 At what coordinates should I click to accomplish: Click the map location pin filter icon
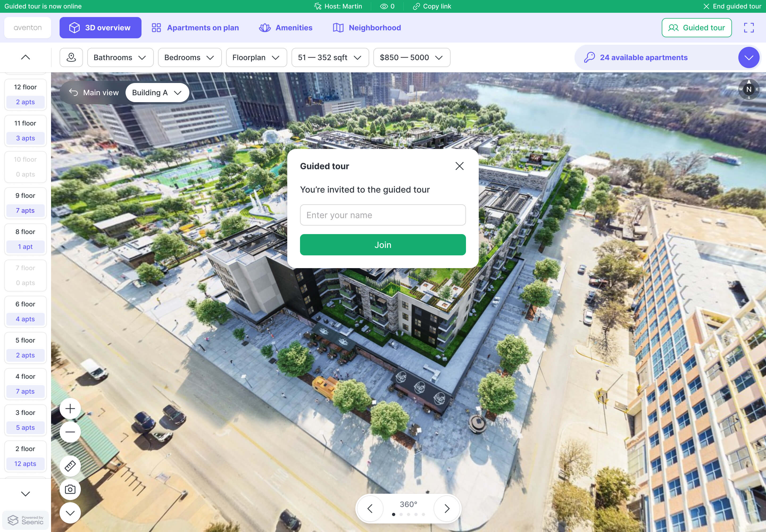point(71,57)
